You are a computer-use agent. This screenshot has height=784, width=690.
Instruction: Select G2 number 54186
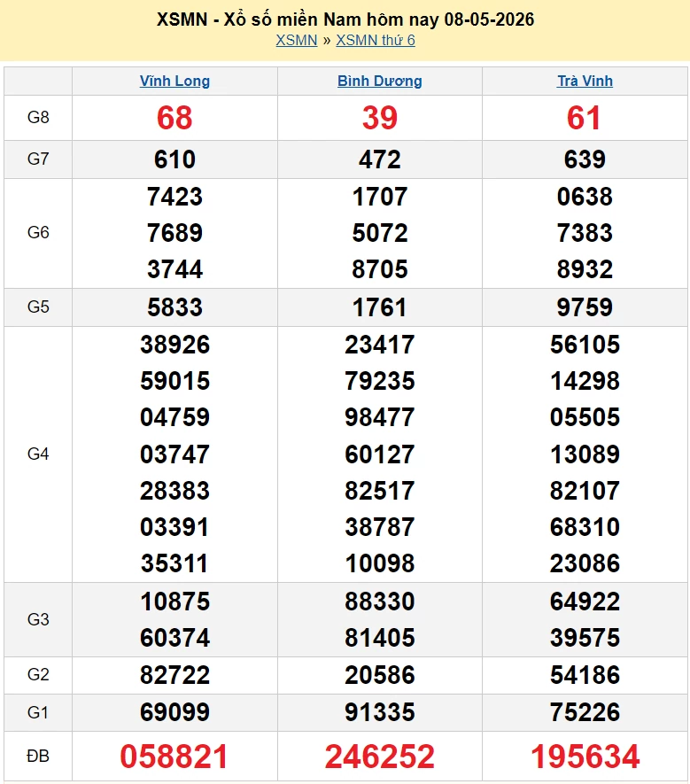[585, 675]
